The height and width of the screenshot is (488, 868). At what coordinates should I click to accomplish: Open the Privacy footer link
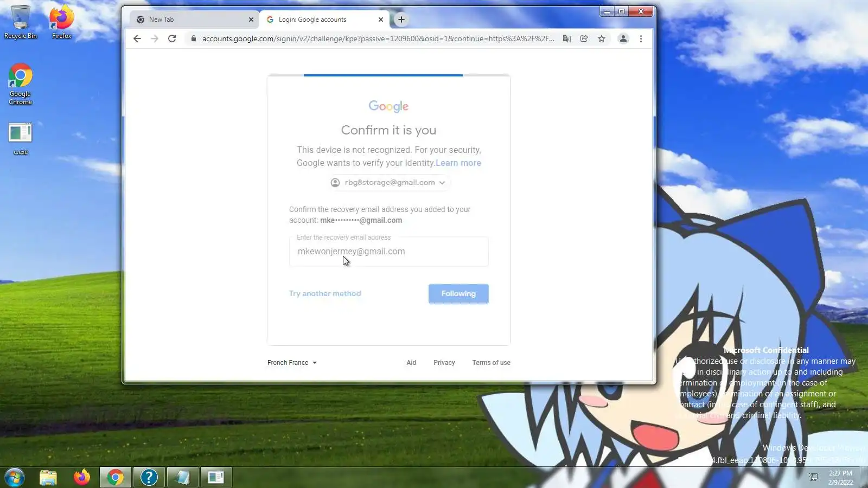[x=444, y=363]
